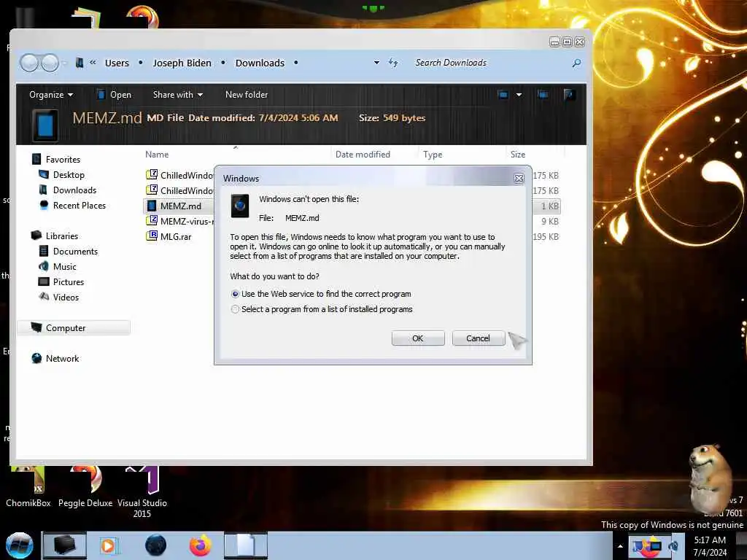Click the Downloads breadcrumb segment

(260, 63)
